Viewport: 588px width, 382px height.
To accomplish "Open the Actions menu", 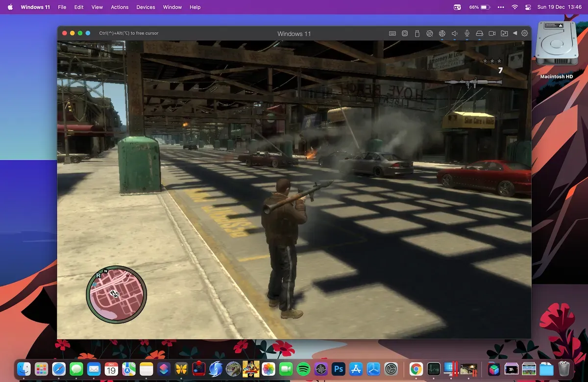I will pos(120,7).
